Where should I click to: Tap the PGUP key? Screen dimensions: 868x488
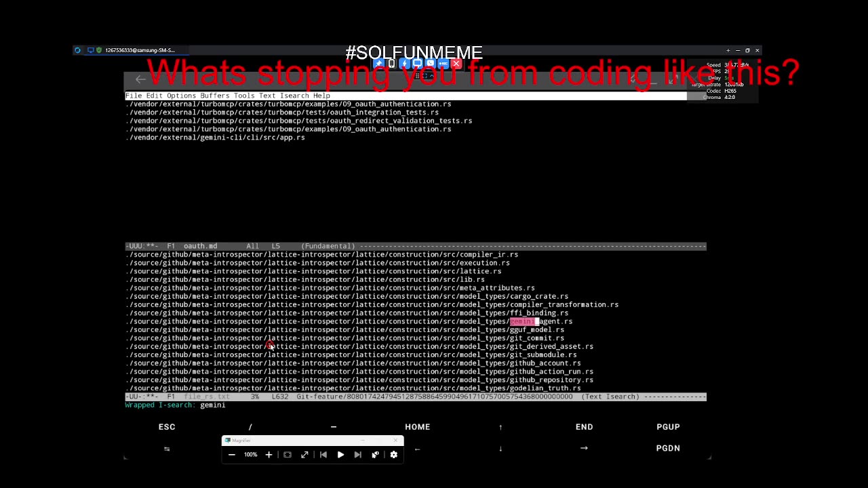coord(668,427)
